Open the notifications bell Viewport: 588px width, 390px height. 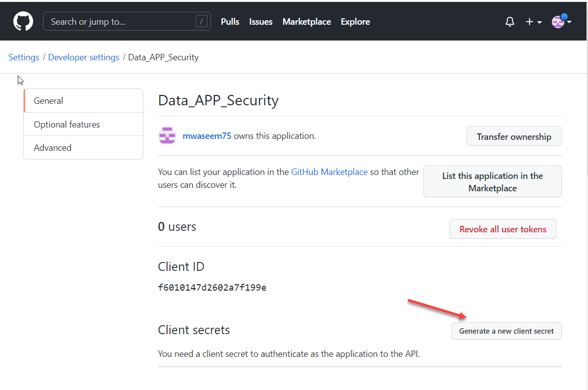(510, 22)
